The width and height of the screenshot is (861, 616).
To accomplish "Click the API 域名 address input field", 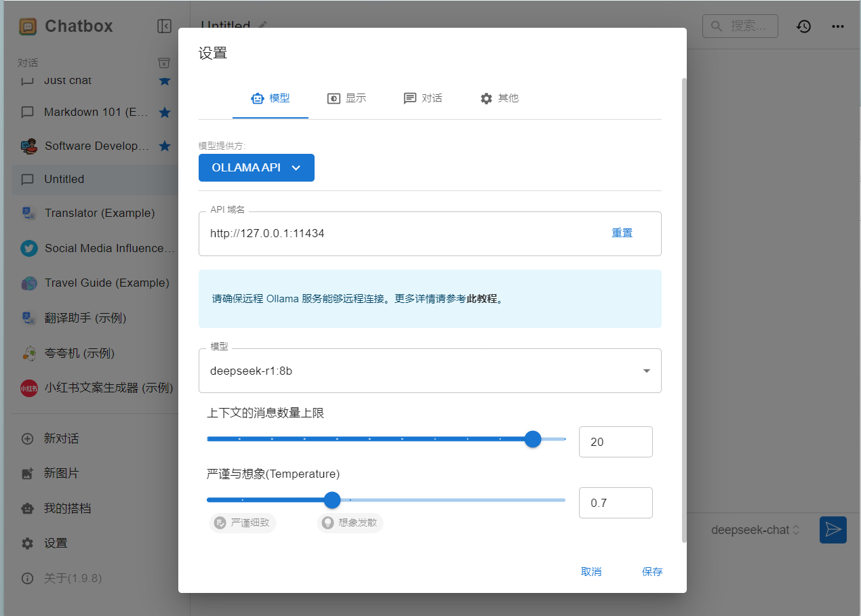I will 400,234.
